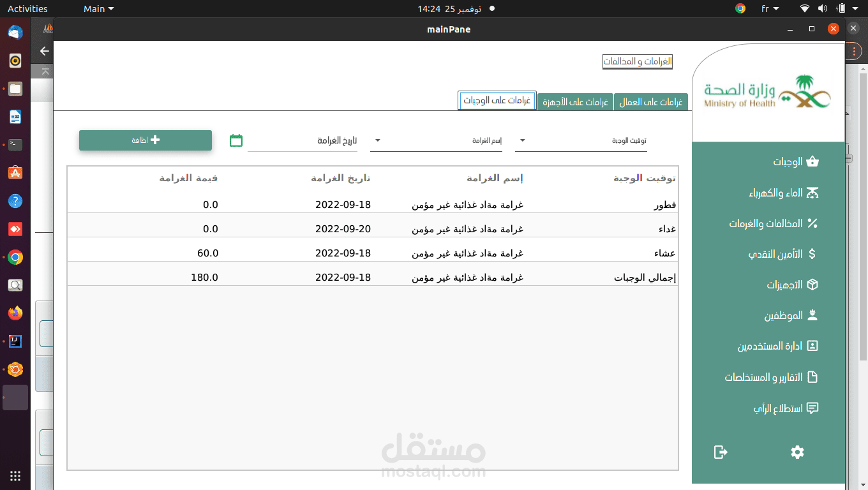Click the تاريخ الغرامة date input field
The height and width of the screenshot is (490, 868).
(x=303, y=140)
